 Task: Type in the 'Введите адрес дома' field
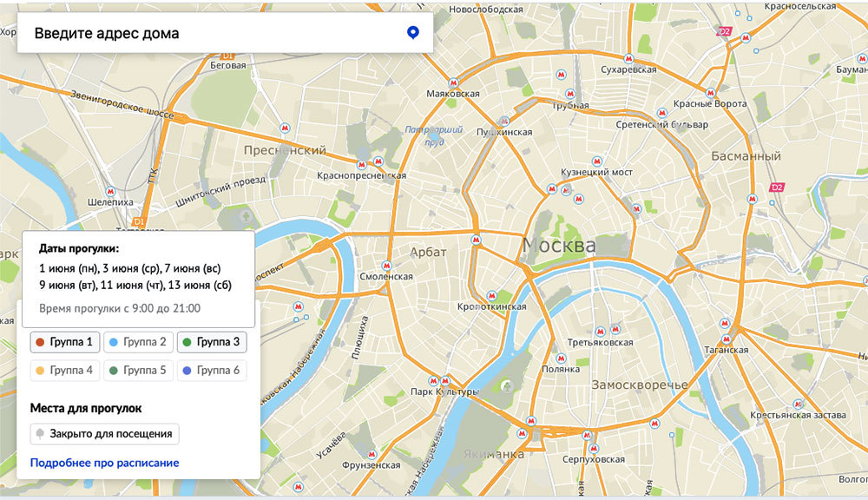(208, 34)
